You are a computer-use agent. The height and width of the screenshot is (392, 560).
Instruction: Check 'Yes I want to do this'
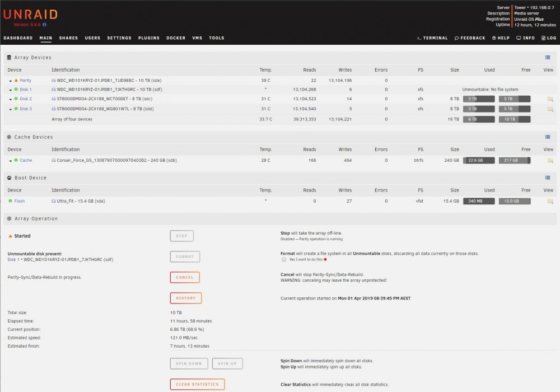pyautogui.click(x=284, y=259)
